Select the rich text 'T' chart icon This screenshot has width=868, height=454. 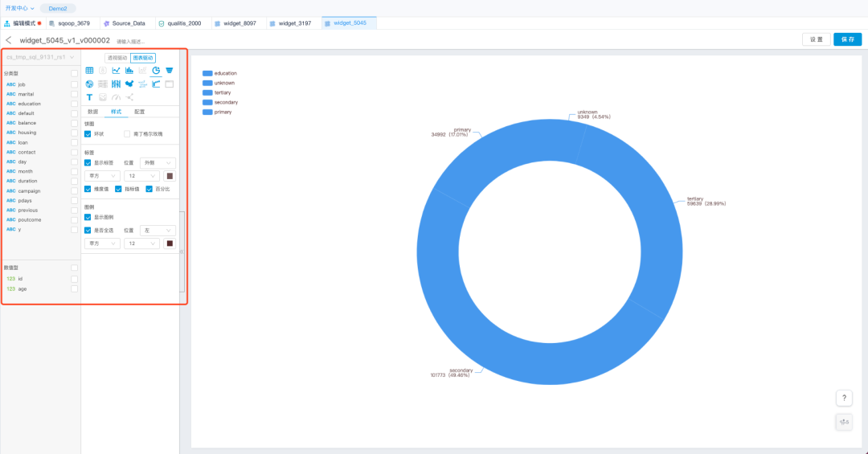(89, 97)
